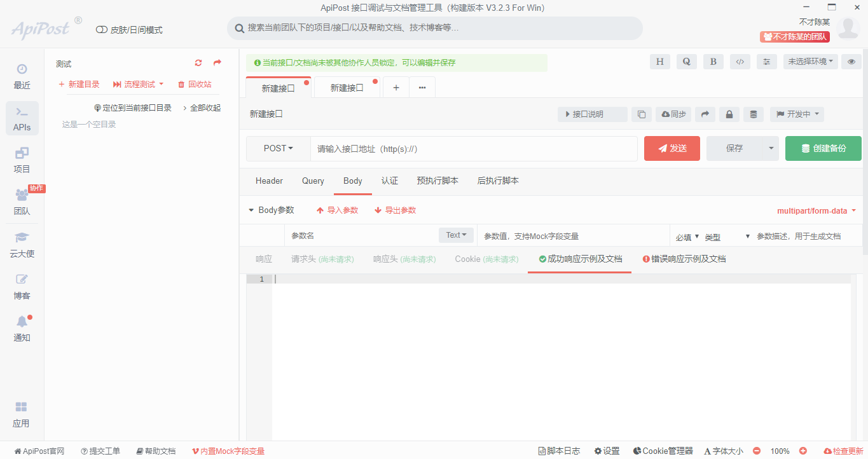This screenshot has height=459, width=868.
Task: Open the 通知 notifications panel
Action: pyautogui.click(x=22, y=328)
